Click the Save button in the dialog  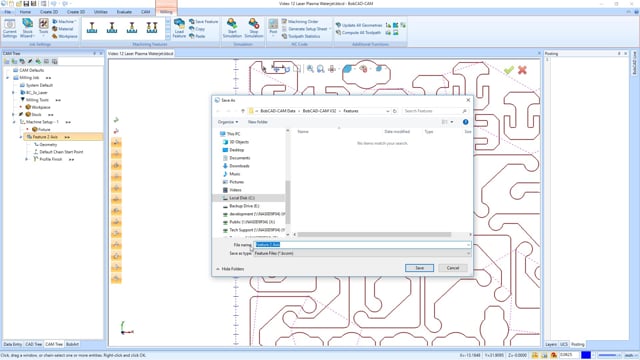point(419,268)
